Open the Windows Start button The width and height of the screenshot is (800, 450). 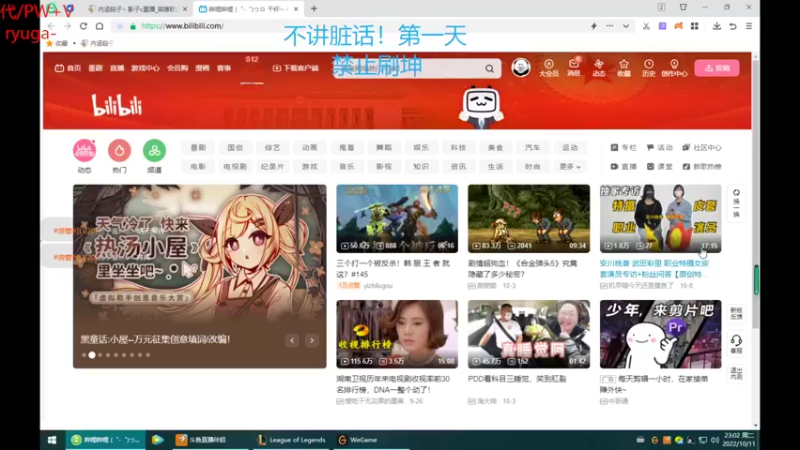(x=52, y=440)
